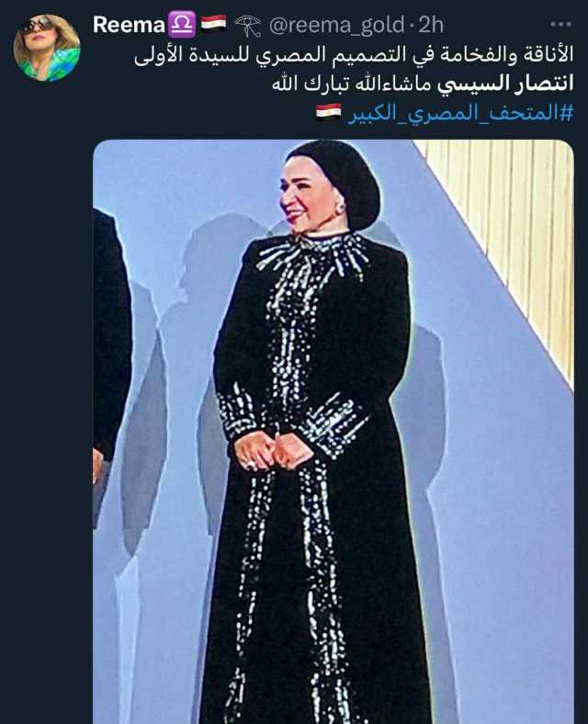This screenshot has height=724, width=588.
Task: Open the 2h timestamp link
Action: [431, 25]
